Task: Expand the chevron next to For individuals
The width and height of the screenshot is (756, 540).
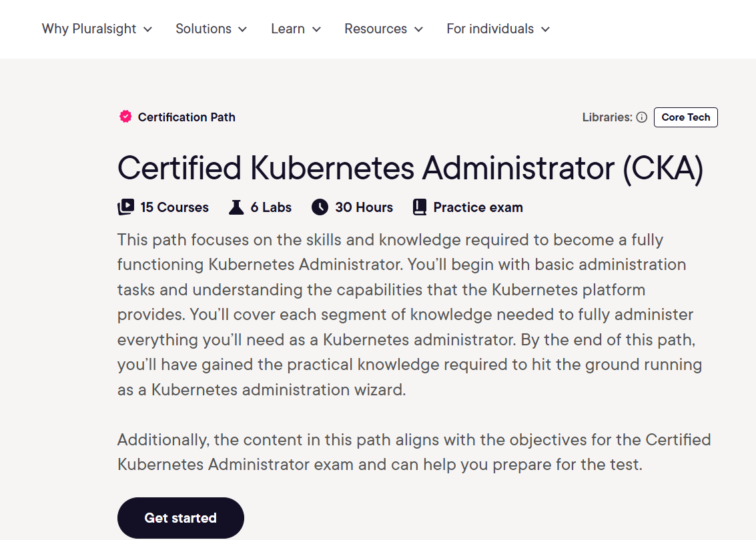Action: pyautogui.click(x=545, y=29)
